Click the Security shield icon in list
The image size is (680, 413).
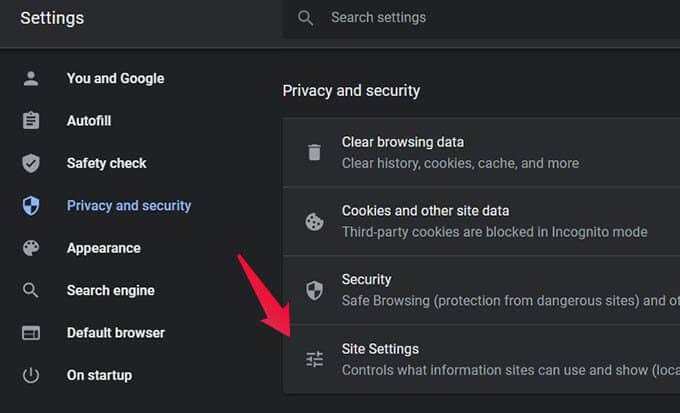[x=314, y=290]
